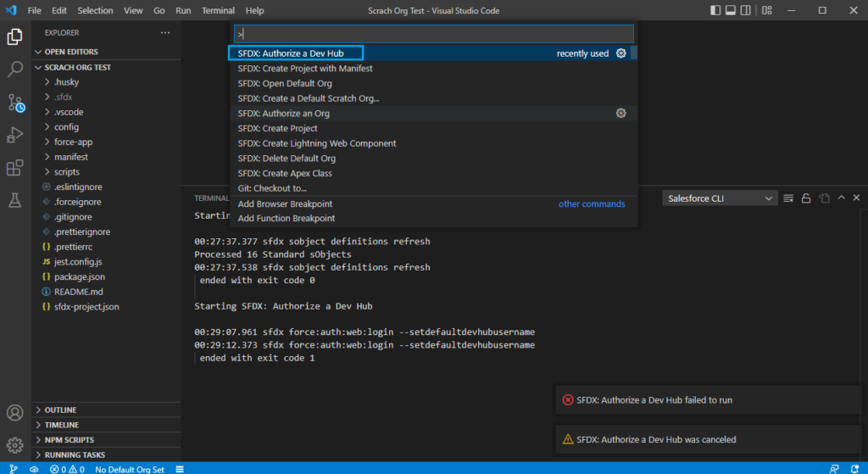The image size is (868, 474).
Task: Click the cloud sync status bar icon
Action: pos(34,469)
